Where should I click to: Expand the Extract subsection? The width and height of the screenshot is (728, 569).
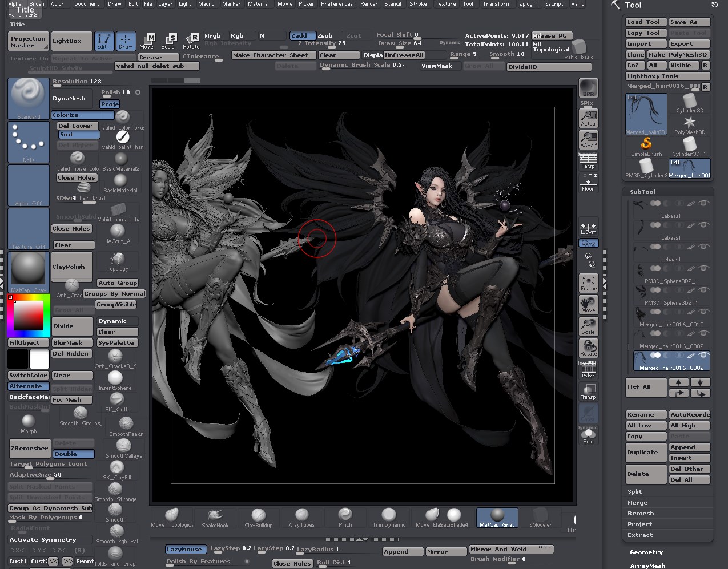tap(640, 535)
